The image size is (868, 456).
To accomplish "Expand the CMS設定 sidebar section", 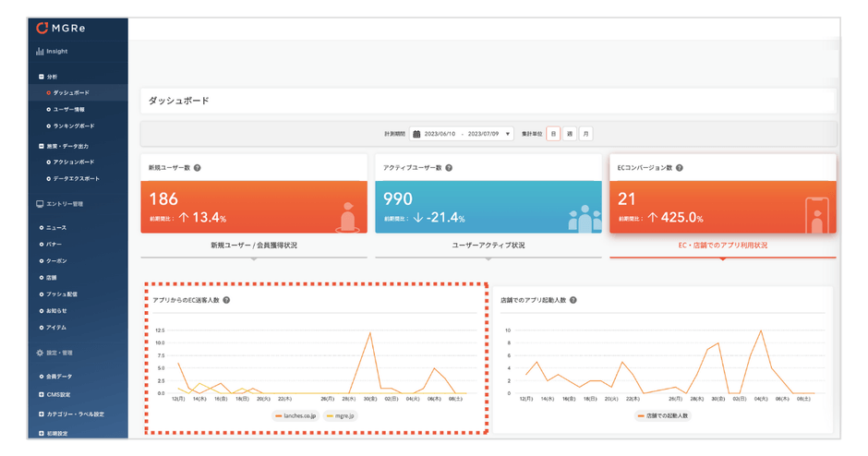I will (x=41, y=394).
